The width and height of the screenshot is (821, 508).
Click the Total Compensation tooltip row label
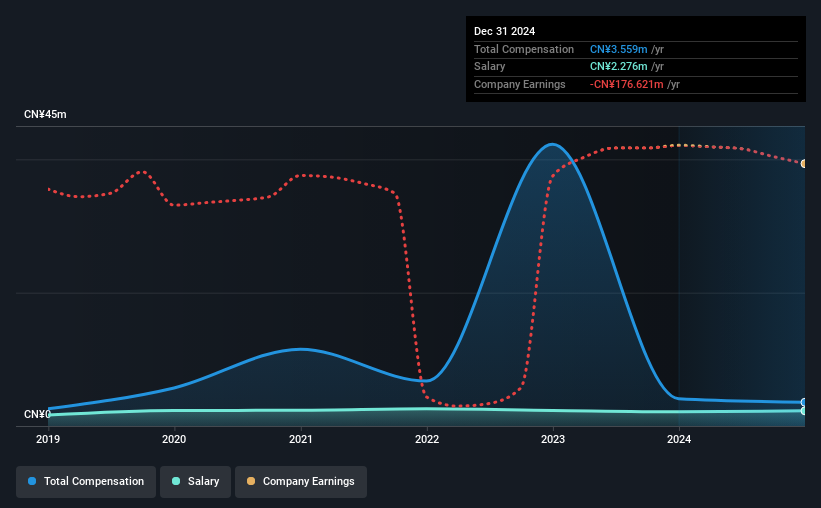tap(524, 49)
